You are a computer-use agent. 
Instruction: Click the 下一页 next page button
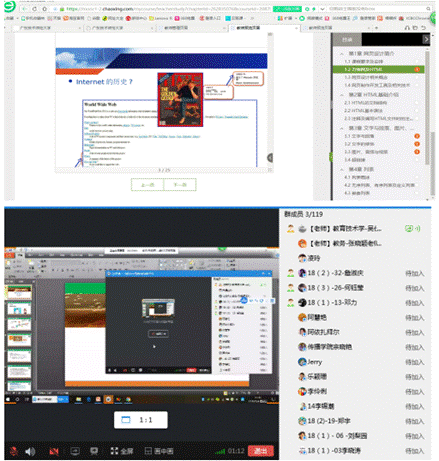point(180,185)
